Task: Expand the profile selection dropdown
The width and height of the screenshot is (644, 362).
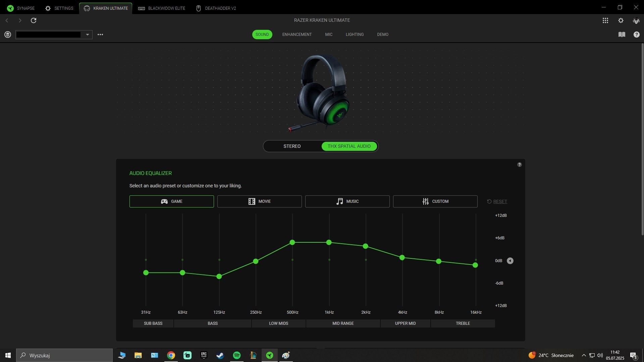Action: [x=87, y=35]
